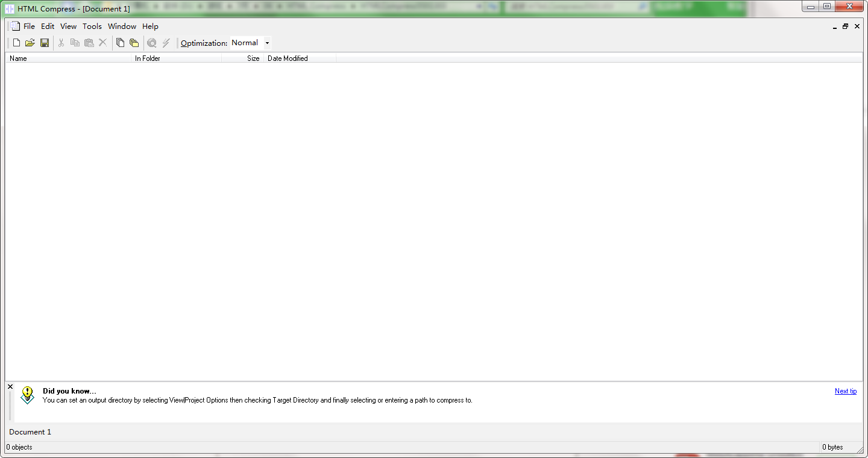Viewport: 868px width, 458px height.
Task: Click the Preview magnifier toolbar icon
Action: 152,43
